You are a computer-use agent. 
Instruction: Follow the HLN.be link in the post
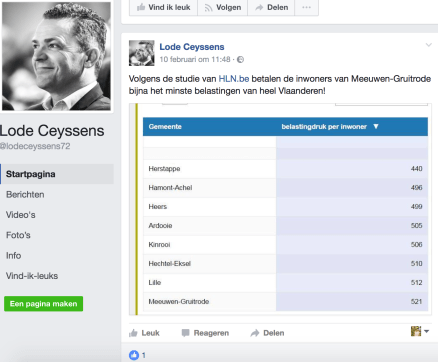pyautogui.click(x=234, y=79)
